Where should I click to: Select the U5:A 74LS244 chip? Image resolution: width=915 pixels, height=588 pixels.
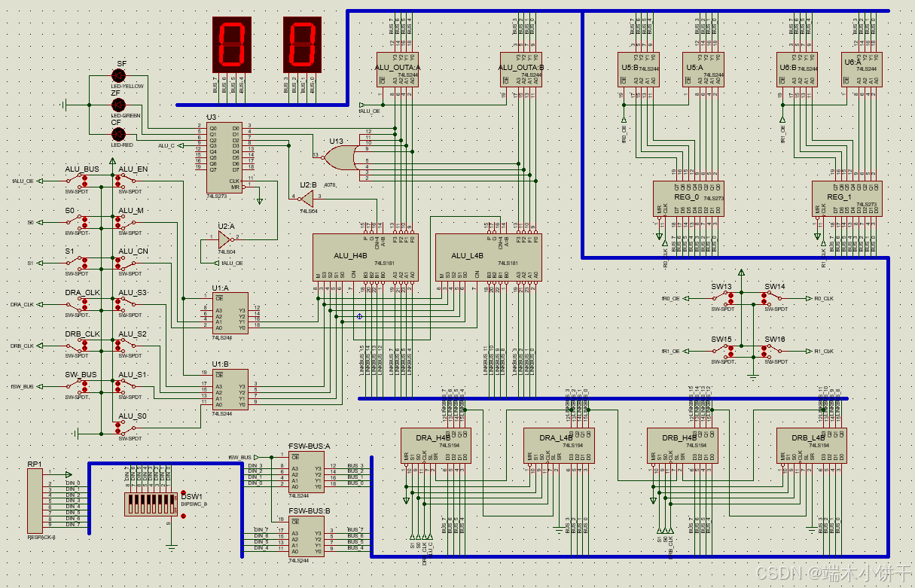click(703, 70)
